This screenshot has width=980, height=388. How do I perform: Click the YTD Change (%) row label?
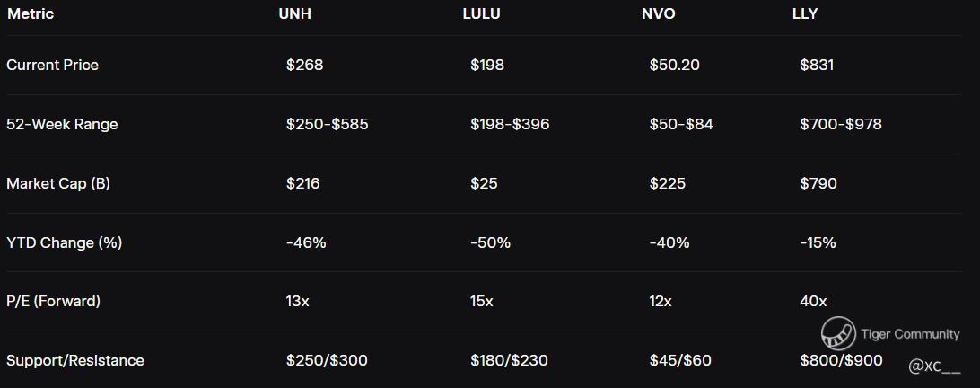[x=65, y=242]
